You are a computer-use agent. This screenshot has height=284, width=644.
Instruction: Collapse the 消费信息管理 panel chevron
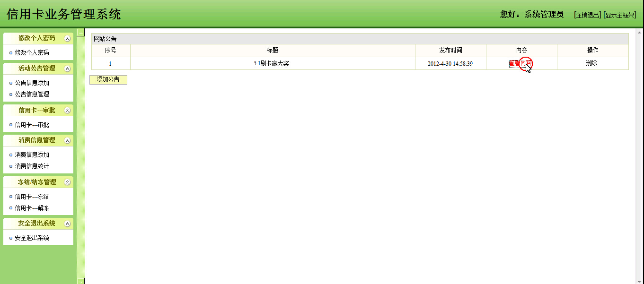pyautogui.click(x=68, y=140)
